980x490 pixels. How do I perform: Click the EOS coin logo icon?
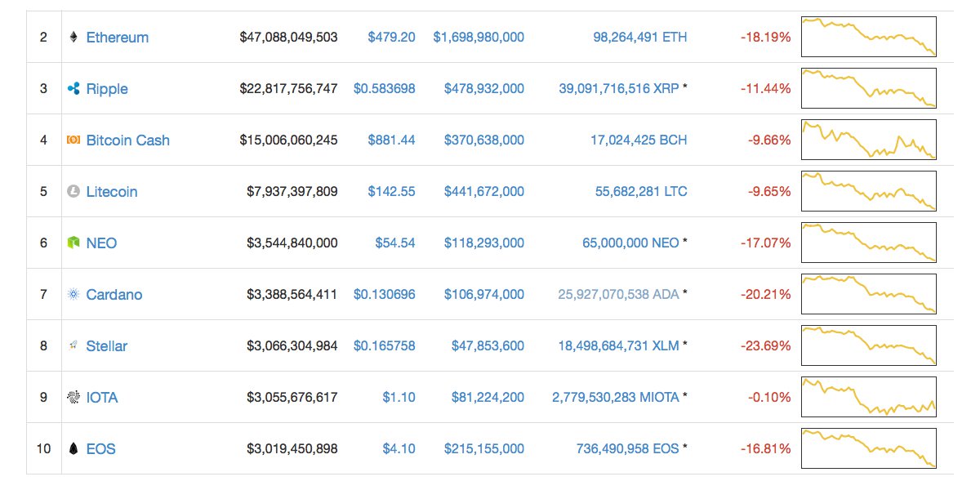pyautogui.click(x=73, y=448)
